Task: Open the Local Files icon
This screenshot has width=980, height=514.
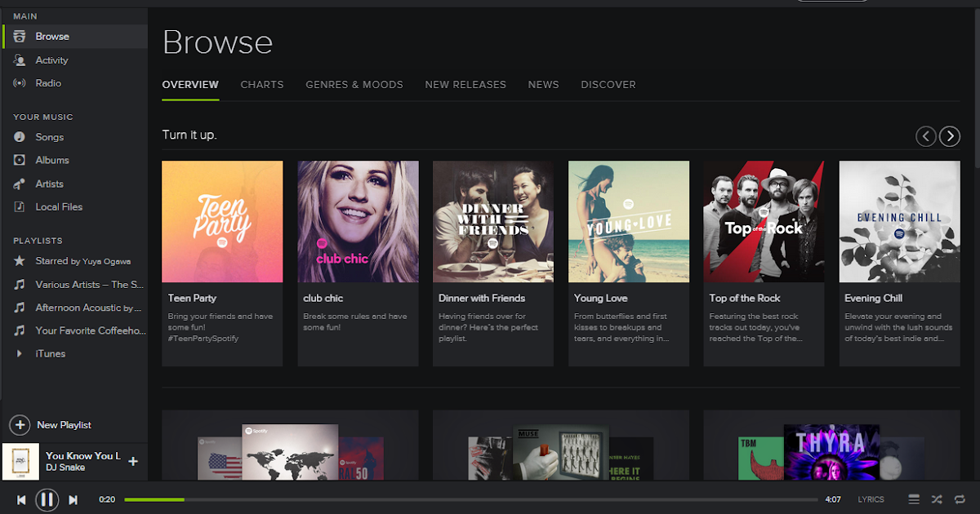Action: tap(20, 207)
